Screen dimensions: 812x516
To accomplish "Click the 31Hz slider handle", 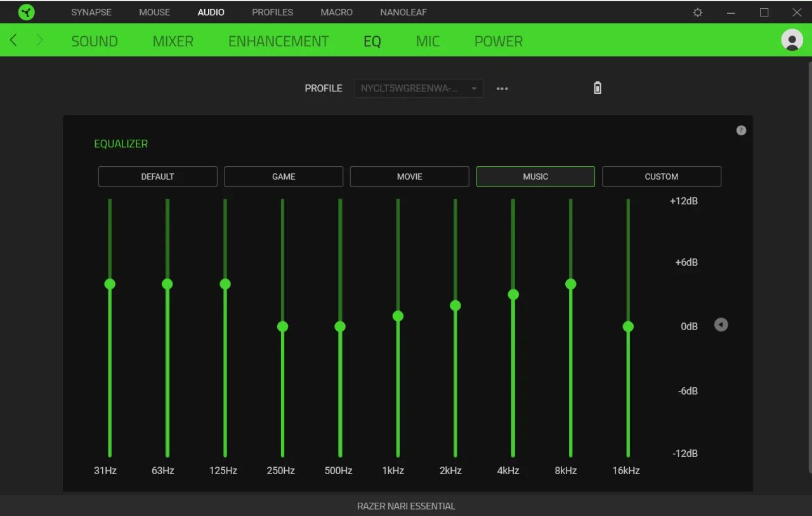I will click(x=110, y=284).
